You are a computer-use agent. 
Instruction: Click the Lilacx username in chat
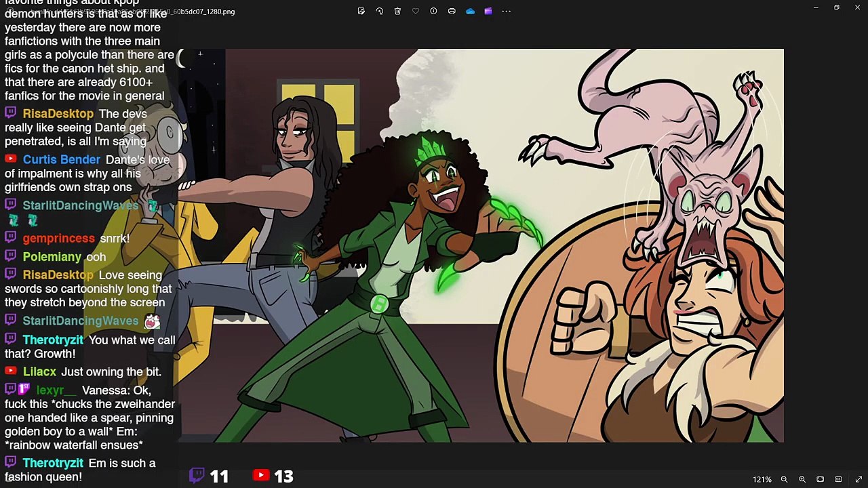click(39, 371)
